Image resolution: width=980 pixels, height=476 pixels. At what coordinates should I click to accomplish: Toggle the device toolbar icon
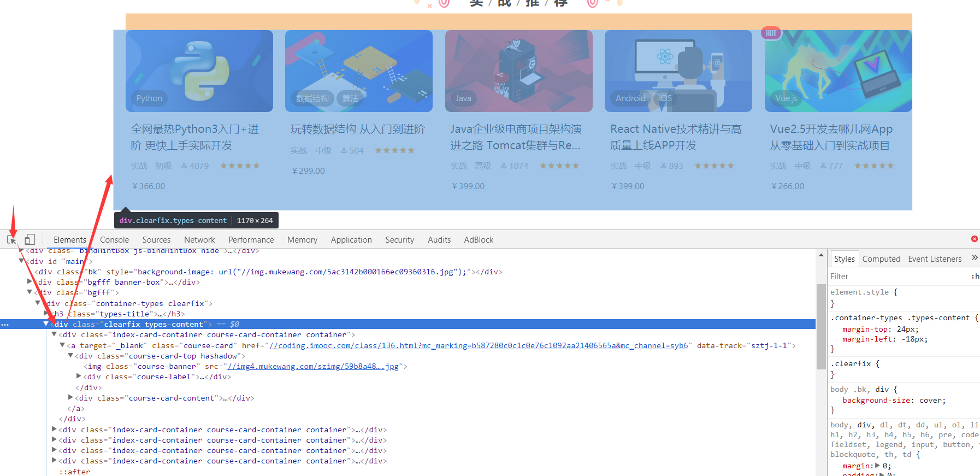pyautogui.click(x=29, y=239)
